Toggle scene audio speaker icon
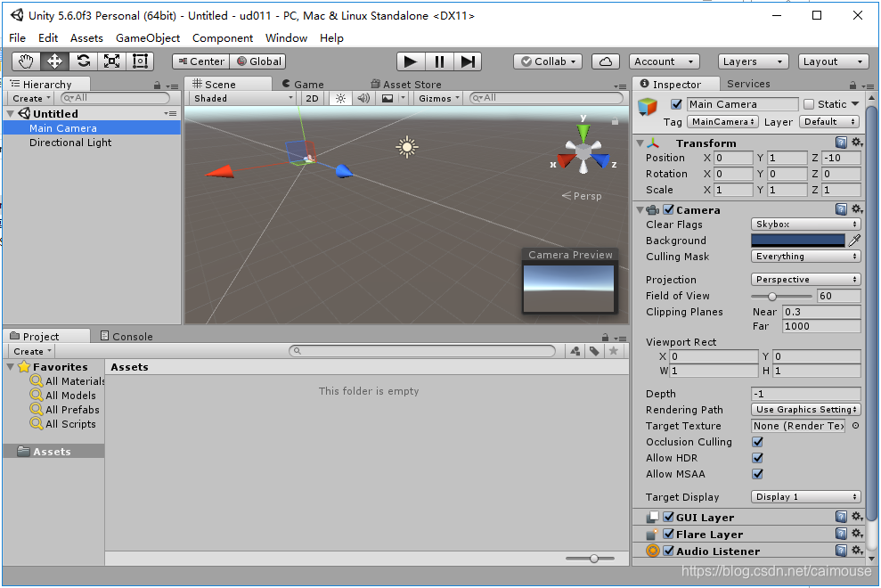The width and height of the screenshot is (881, 588). [363, 98]
